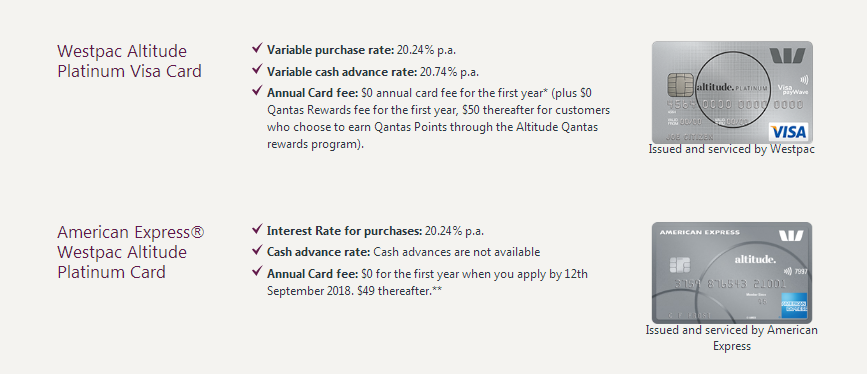The width and height of the screenshot is (867, 374).
Task: Click the American Express Westpac Altitude Platinum heading
Action: (131, 252)
